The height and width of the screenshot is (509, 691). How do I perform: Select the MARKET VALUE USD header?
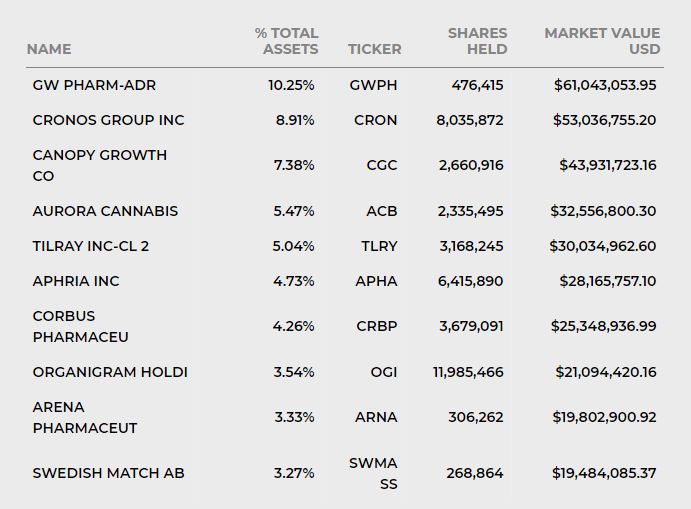click(x=602, y=41)
